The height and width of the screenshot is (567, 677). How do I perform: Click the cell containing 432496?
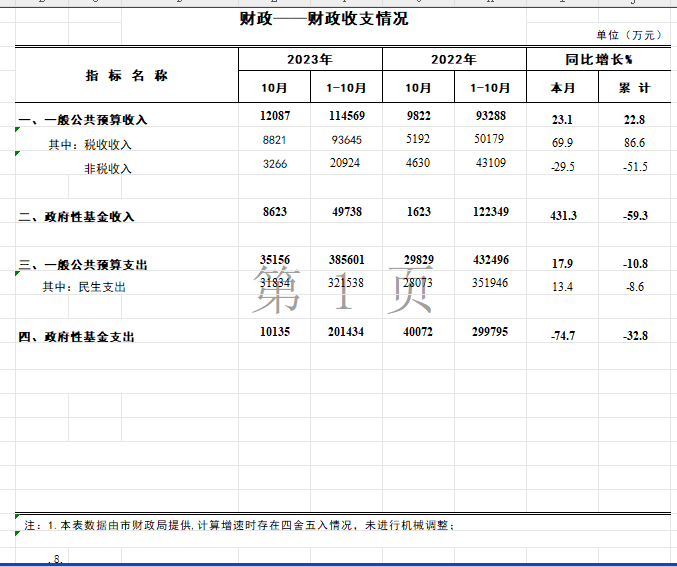491,260
